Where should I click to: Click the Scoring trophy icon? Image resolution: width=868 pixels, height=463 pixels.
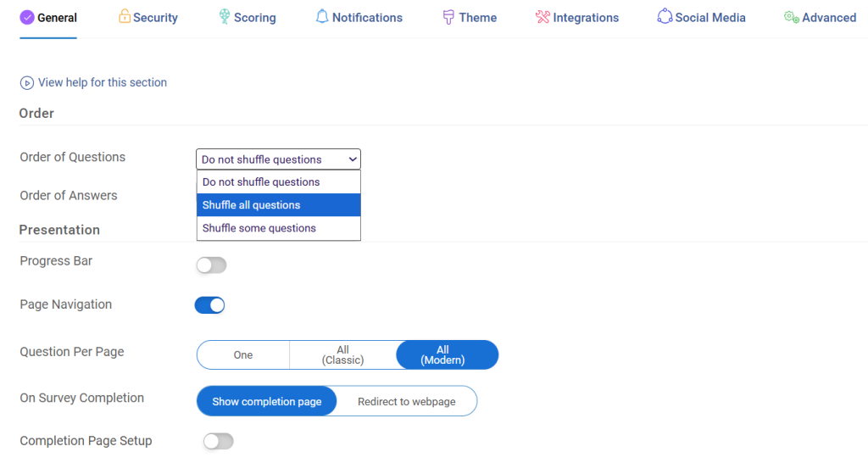(x=224, y=17)
